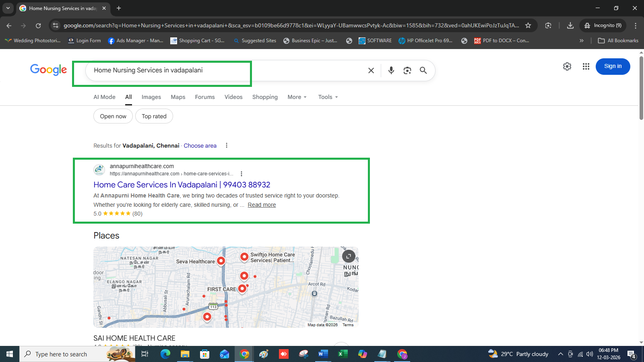
Task: Show hidden bookmarks overflow chevron
Action: click(581, 41)
